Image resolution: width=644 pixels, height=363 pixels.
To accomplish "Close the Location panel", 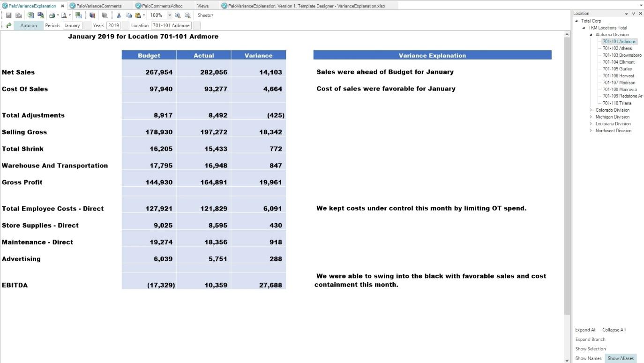I will point(640,14).
